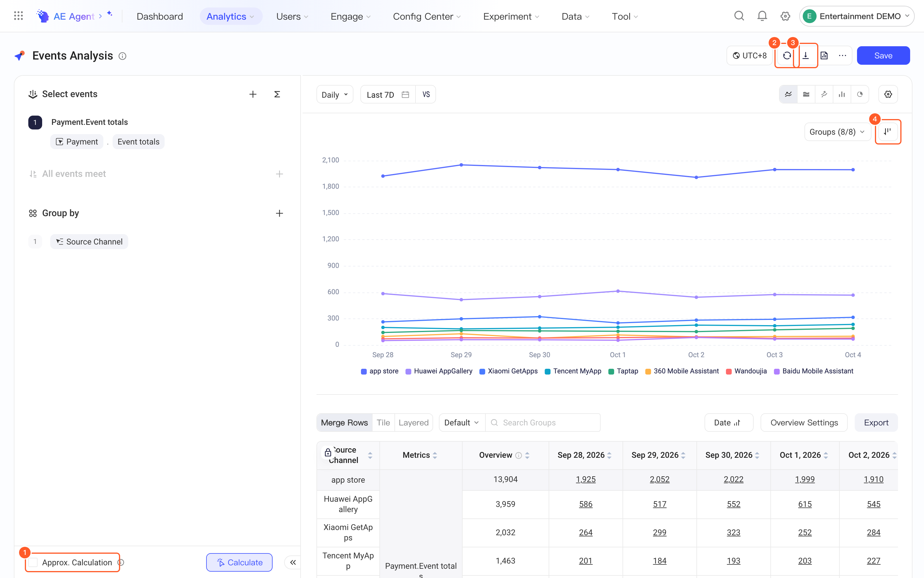The width and height of the screenshot is (924, 578).
Task: Switch table to Tile view
Action: tap(383, 423)
